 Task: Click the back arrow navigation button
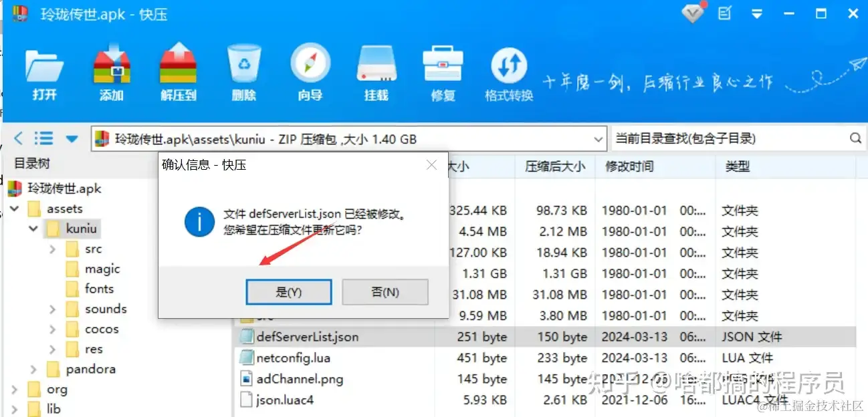point(19,138)
